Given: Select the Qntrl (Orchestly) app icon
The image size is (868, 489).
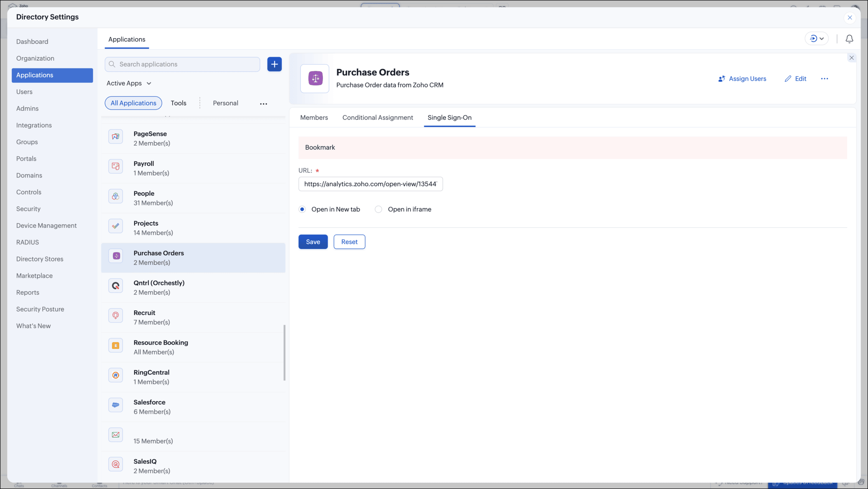Looking at the screenshot, I should [x=115, y=286].
